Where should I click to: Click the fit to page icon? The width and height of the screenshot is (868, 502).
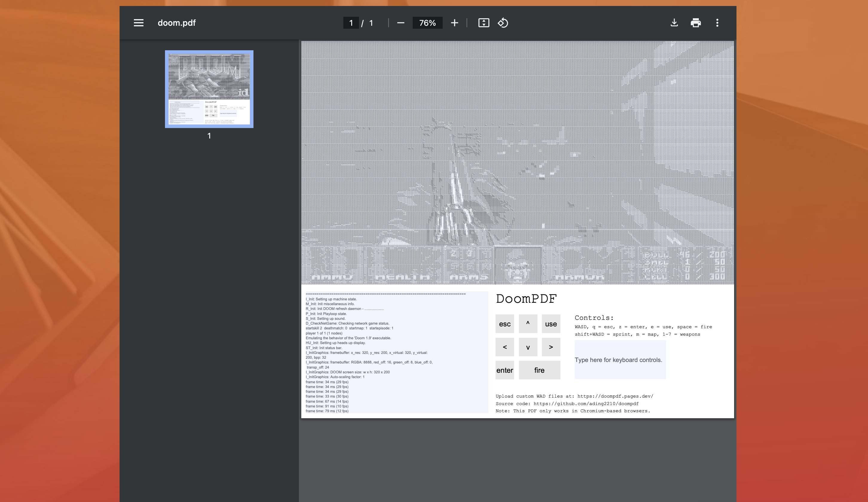pyautogui.click(x=484, y=23)
